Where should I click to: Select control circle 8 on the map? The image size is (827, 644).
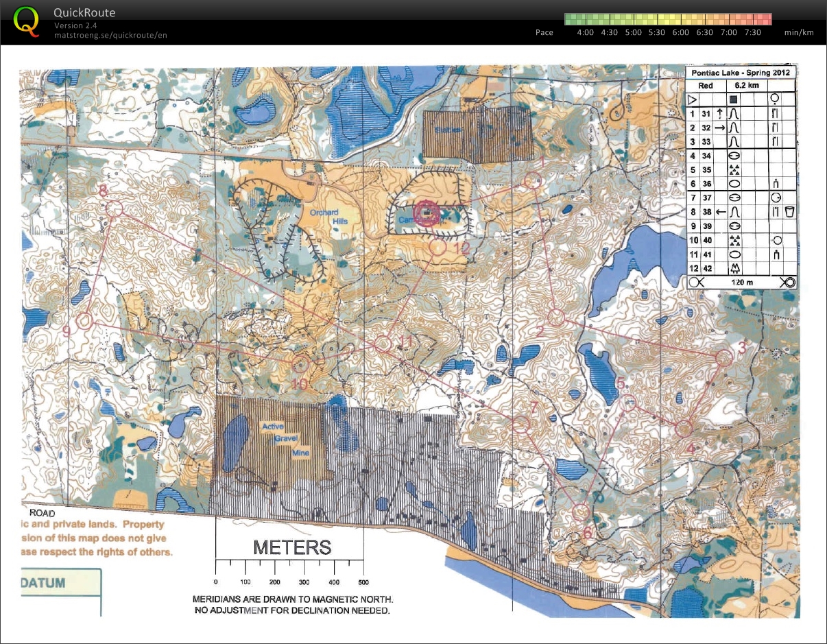114,208
